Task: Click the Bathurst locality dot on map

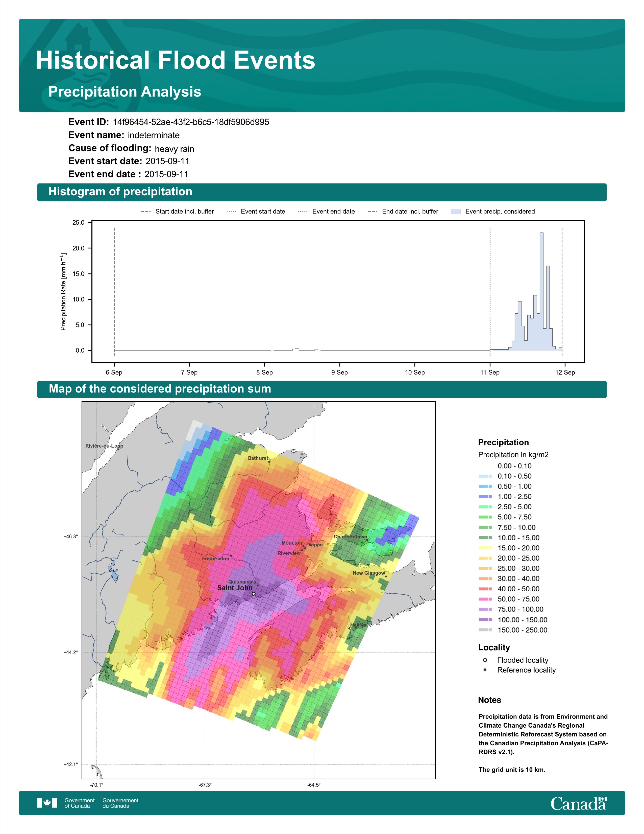Action: pos(269,461)
